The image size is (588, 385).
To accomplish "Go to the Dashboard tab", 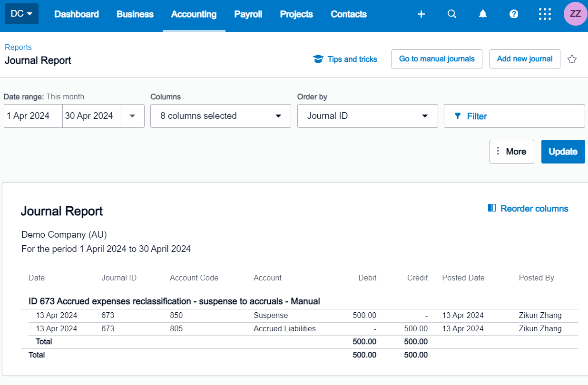I will pos(77,14).
